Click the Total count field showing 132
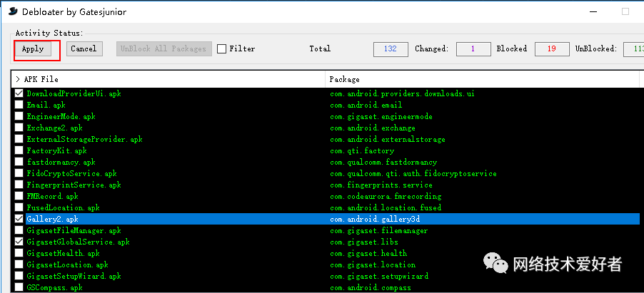 tap(391, 48)
